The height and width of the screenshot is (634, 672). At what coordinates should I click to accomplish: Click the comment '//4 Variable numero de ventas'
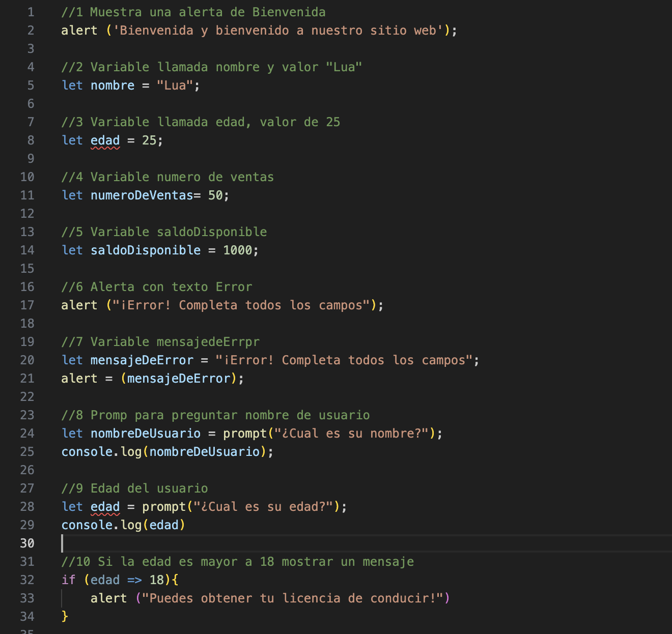167,177
